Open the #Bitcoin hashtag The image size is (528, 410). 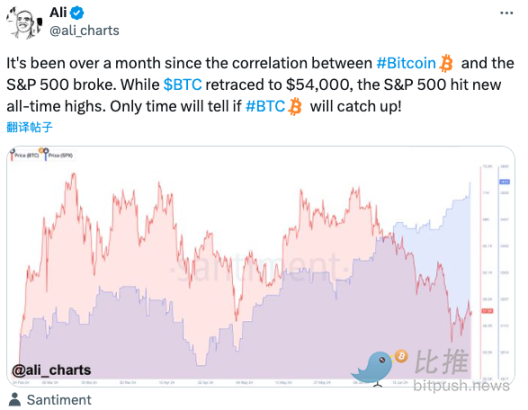[x=406, y=63]
